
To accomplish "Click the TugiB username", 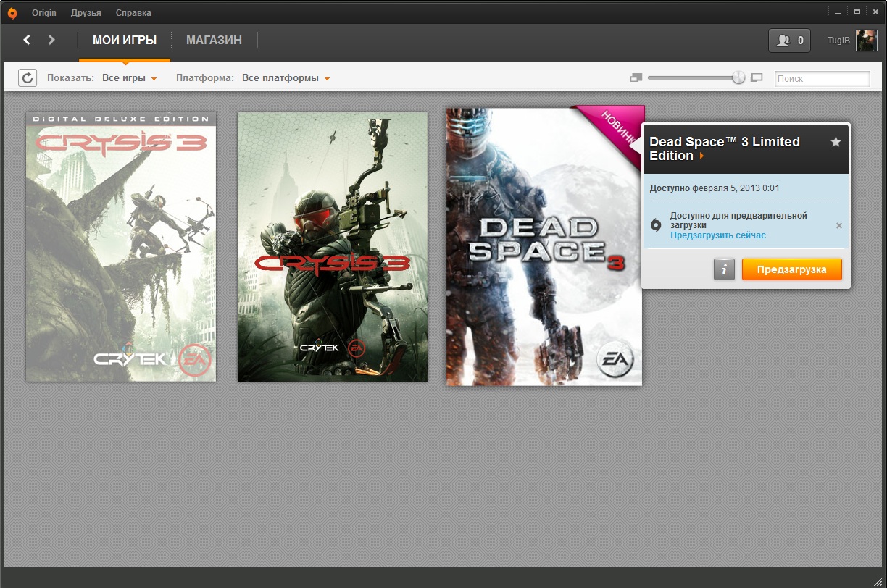I will point(839,41).
